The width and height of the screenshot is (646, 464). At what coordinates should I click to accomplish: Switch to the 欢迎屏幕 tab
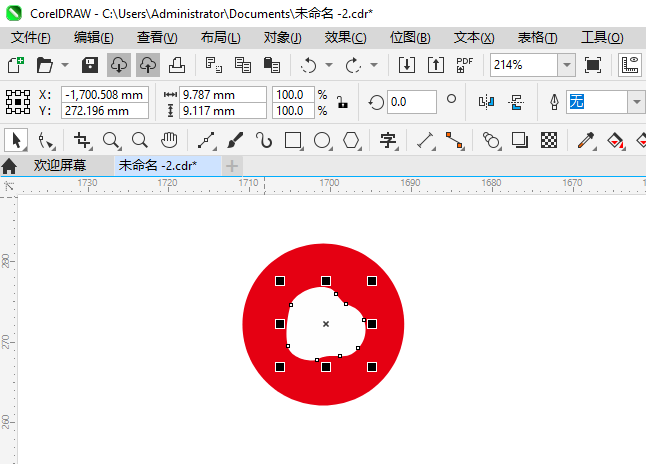pyautogui.click(x=60, y=166)
